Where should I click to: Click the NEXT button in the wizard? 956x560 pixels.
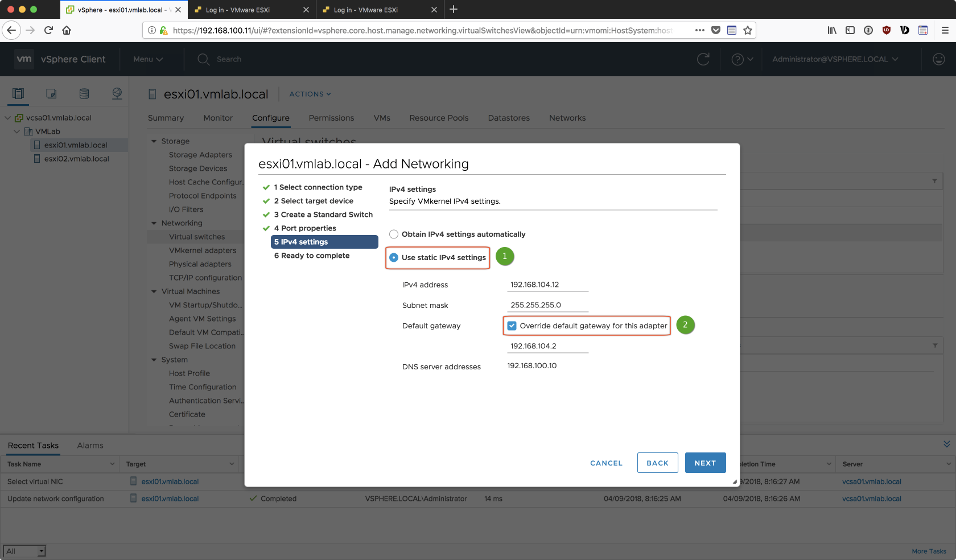tap(705, 463)
